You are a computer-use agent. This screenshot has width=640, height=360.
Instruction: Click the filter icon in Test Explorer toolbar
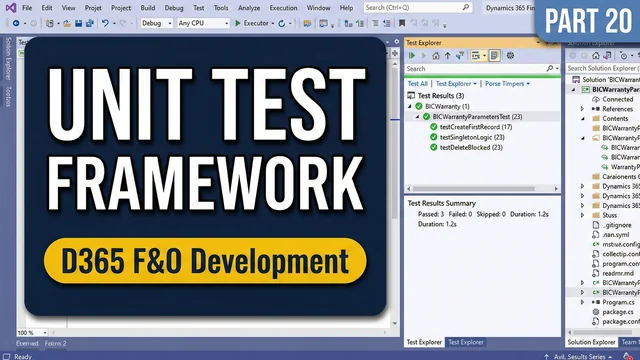coord(460,56)
